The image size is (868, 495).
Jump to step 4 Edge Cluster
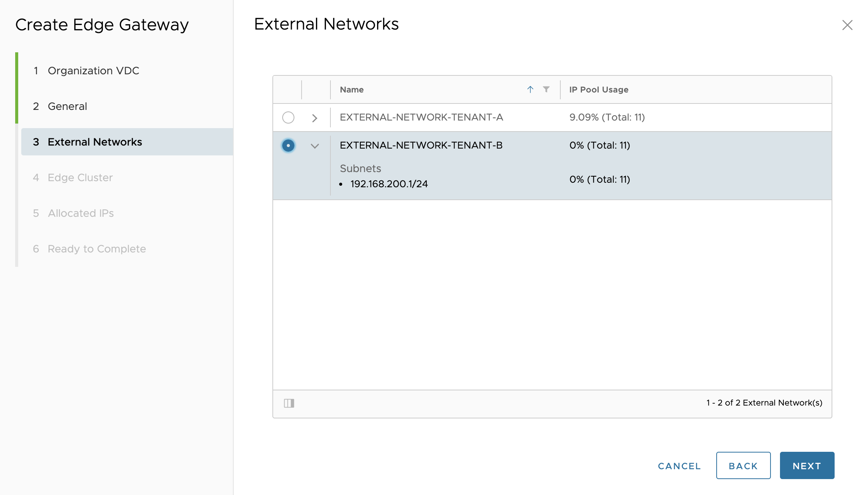tap(80, 177)
